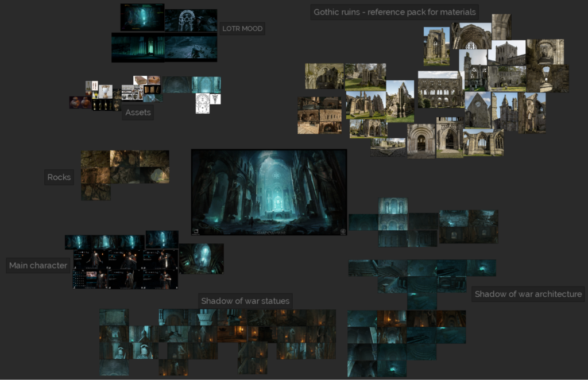The width and height of the screenshot is (588, 380).
Task: Select the white Doors of Durin line drawing
Action: [203, 103]
